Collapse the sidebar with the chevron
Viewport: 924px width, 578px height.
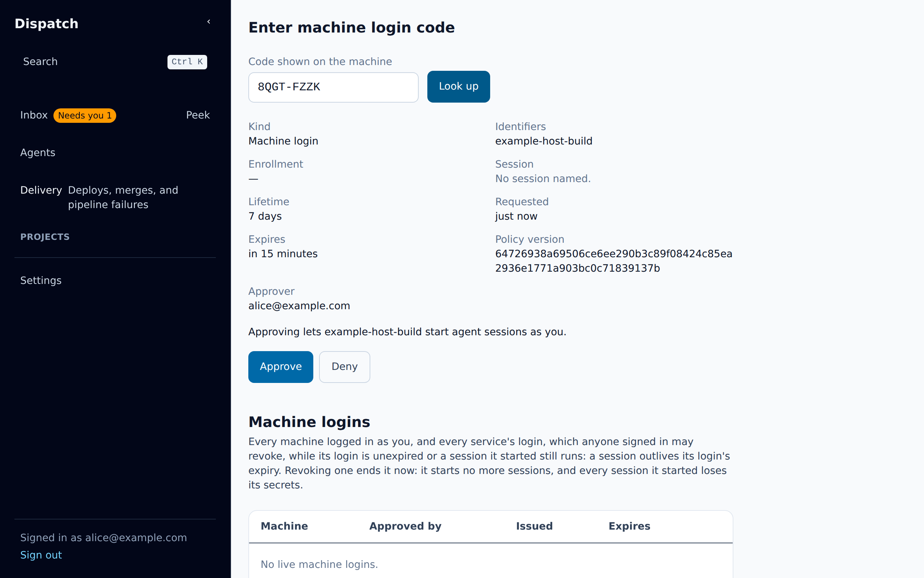pos(209,22)
